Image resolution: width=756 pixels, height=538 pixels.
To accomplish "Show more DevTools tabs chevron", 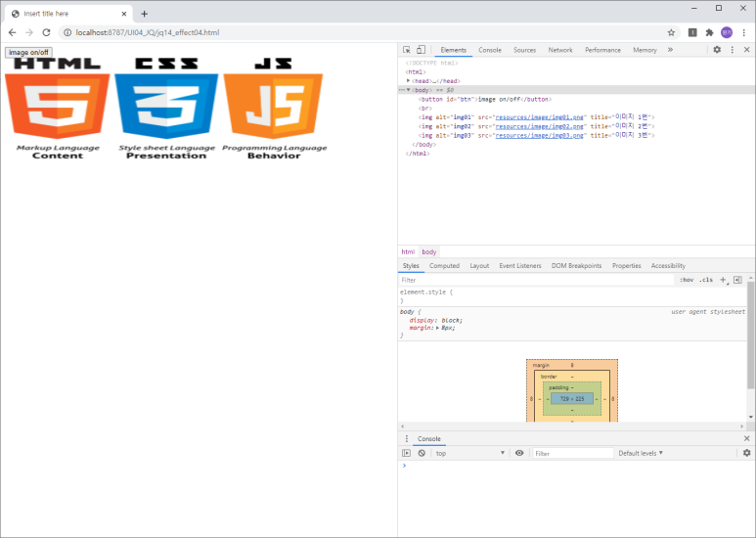I will 670,50.
